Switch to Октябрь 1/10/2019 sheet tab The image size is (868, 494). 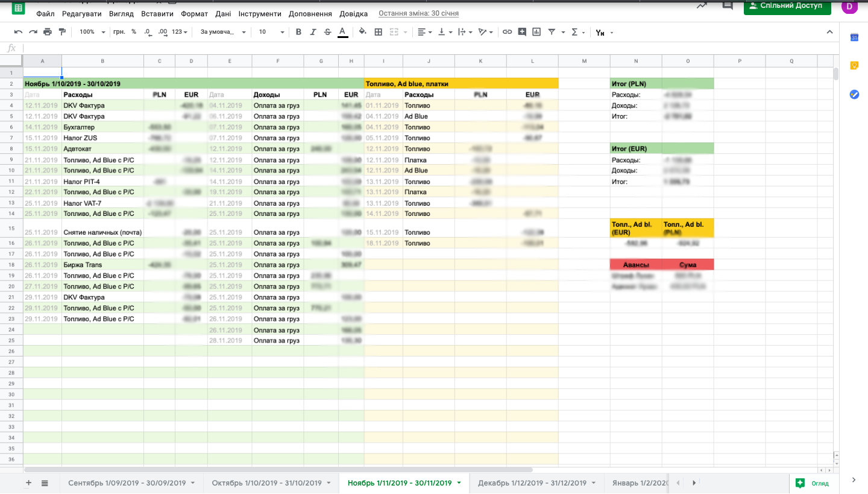point(271,483)
